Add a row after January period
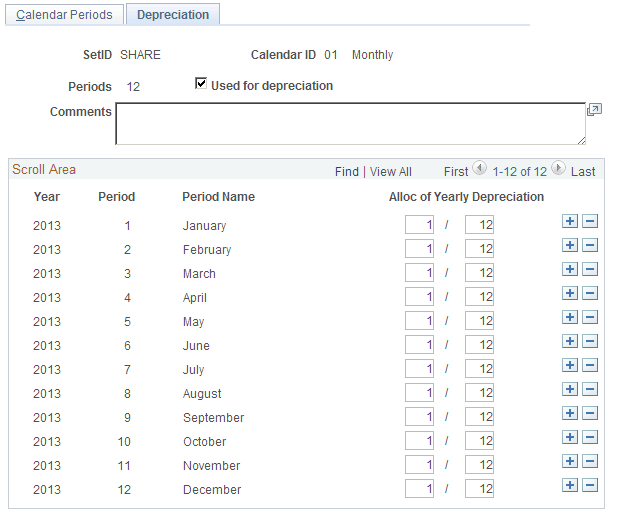 (x=569, y=221)
